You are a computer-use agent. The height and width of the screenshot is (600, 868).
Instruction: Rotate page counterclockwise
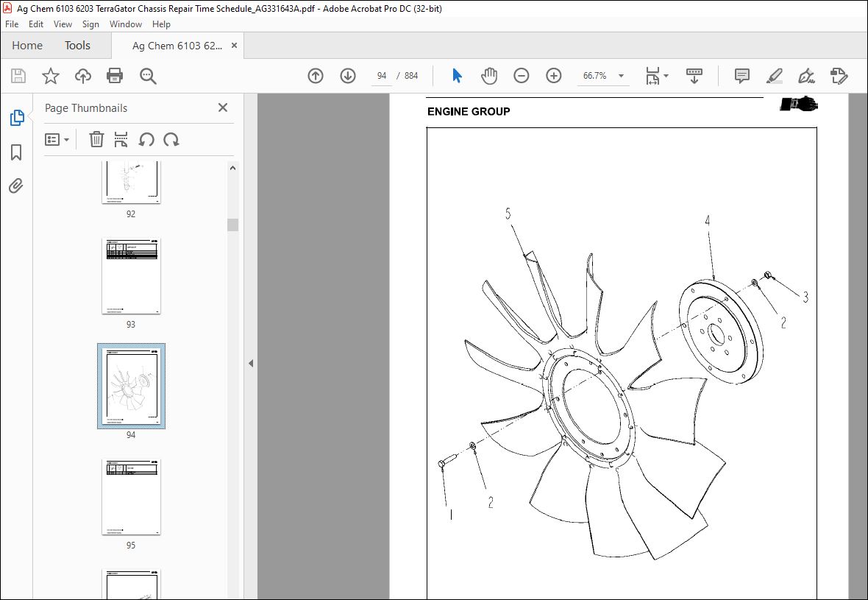[146, 140]
